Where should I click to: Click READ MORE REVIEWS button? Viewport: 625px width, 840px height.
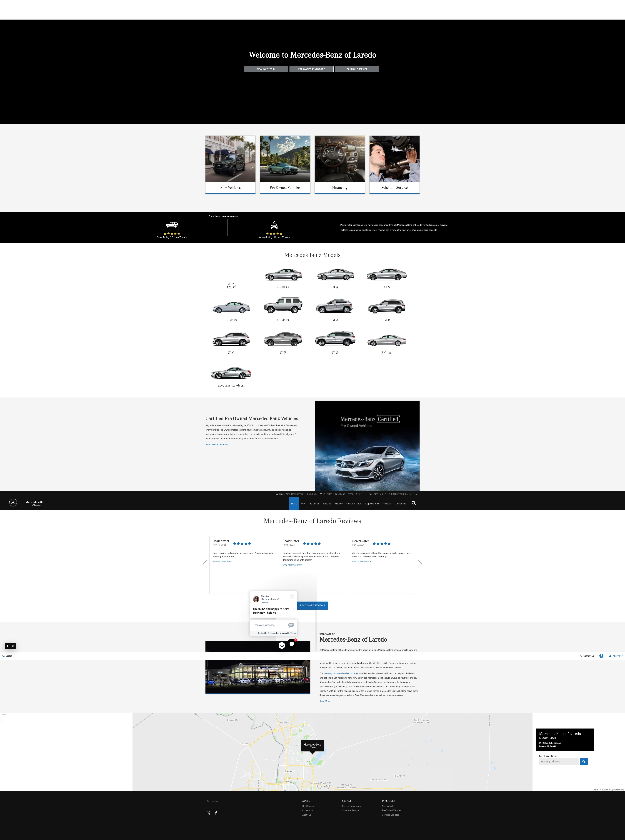[312, 605]
